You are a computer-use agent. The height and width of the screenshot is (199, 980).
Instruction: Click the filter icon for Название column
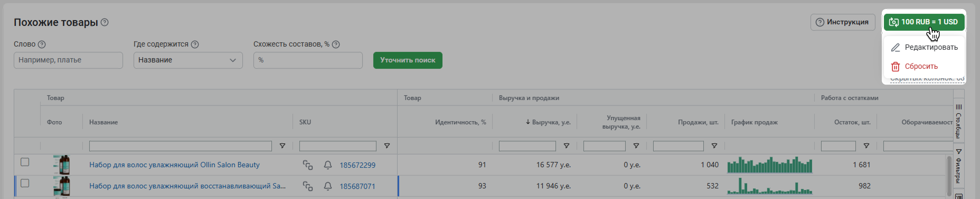(x=282, y=146)
